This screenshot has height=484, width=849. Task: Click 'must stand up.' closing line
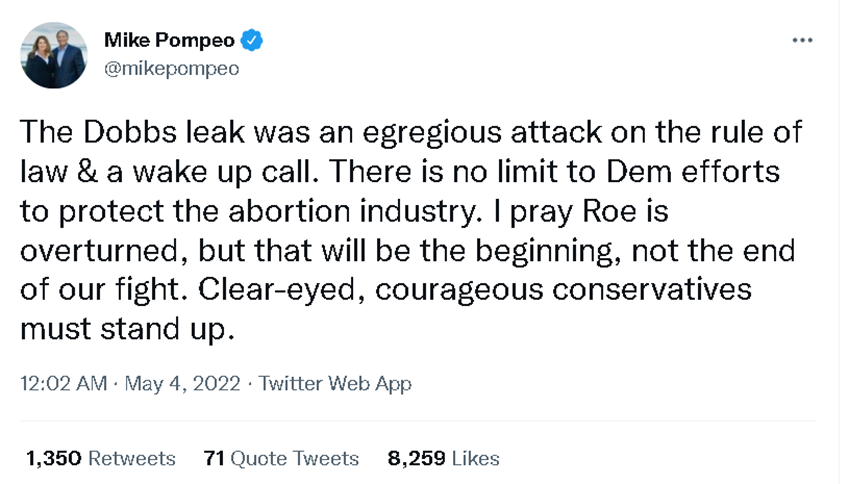point(126,329)
